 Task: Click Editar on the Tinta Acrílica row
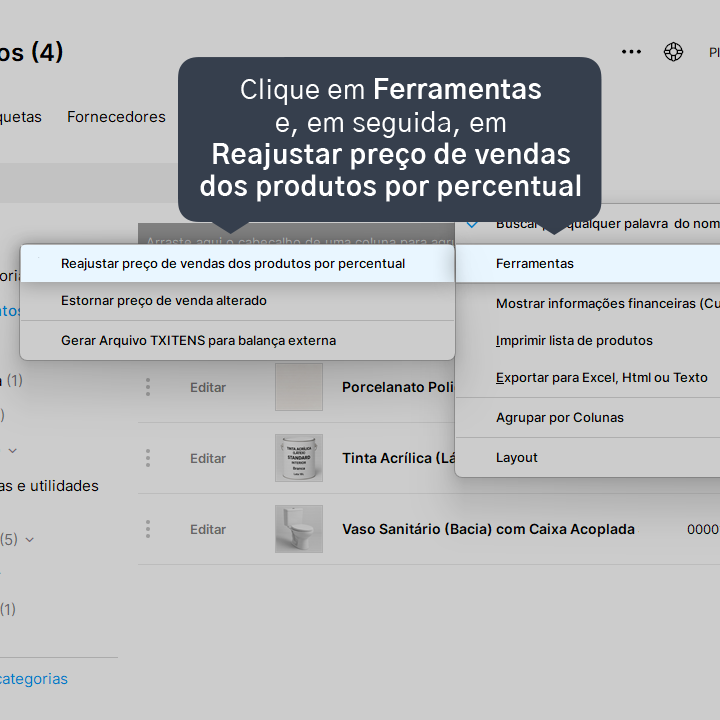pyautogui.click(x=208, y=458)
